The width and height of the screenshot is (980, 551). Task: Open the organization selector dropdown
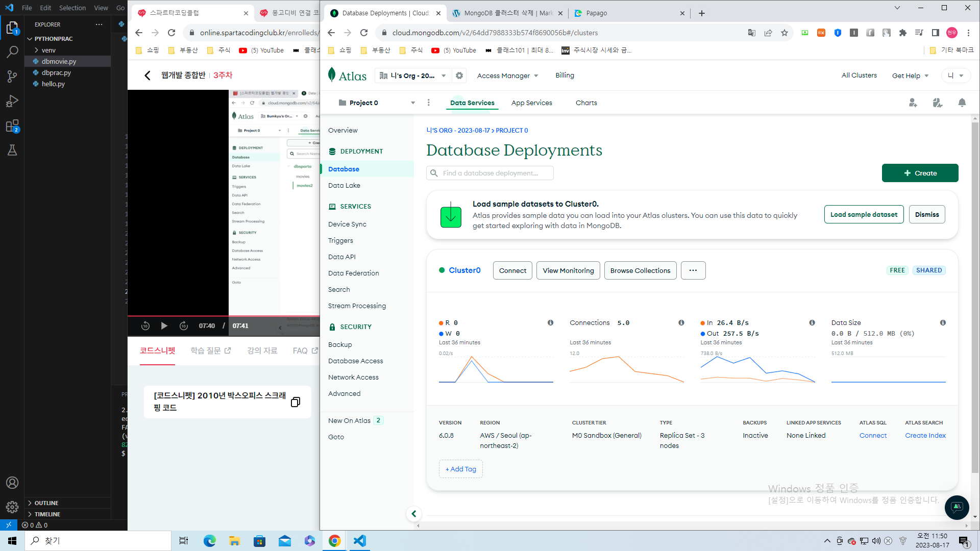click(413, 76)
